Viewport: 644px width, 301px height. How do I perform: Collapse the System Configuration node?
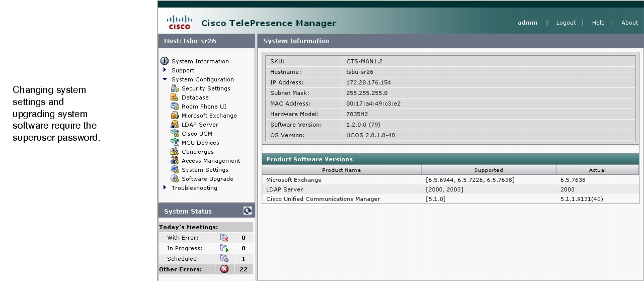coord(165,79)
